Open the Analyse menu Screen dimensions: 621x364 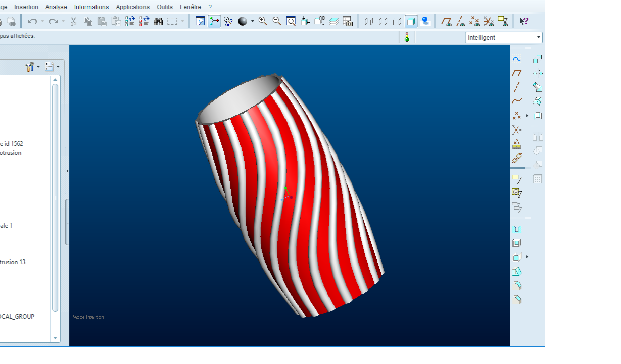pyautogui.click(x=56, y=7)
